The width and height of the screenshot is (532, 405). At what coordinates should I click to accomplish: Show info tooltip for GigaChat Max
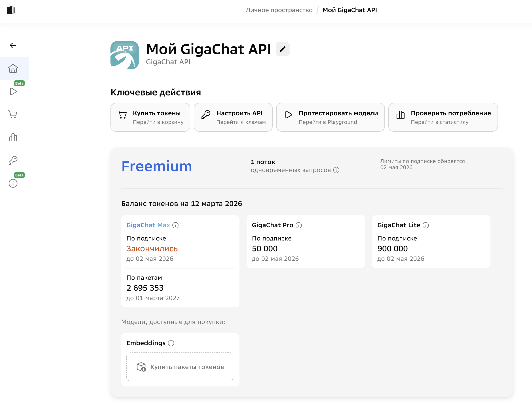176,225
